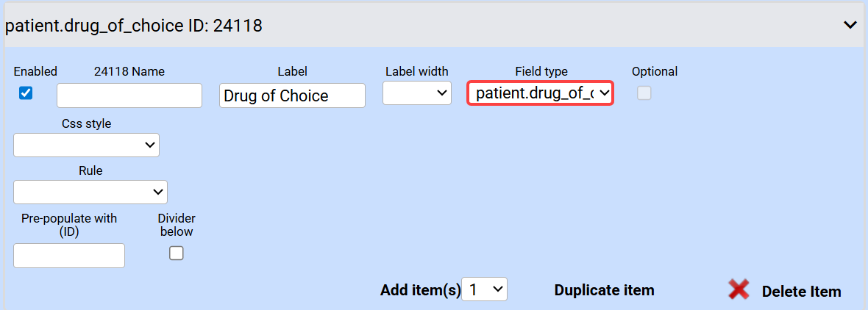
Task: Click the Delete Item text
Action: [801, 292]
